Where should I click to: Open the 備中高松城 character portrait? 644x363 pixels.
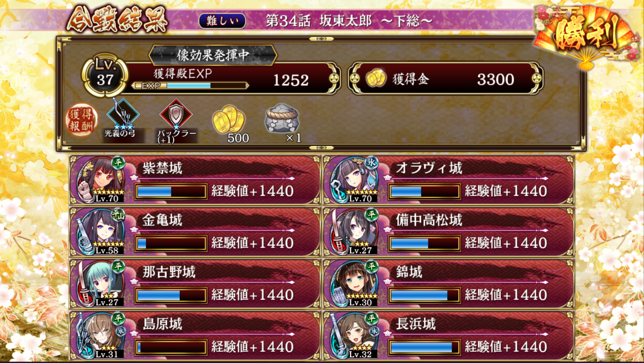354,232
